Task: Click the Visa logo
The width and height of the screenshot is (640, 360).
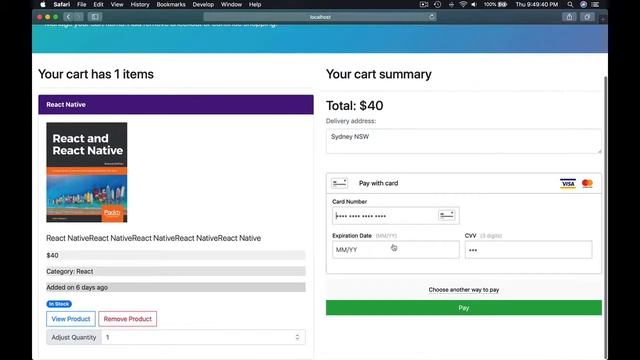Action: [568, 183]
